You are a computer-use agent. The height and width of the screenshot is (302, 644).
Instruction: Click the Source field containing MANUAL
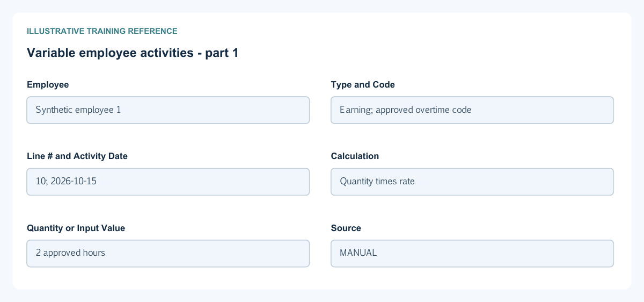pyautogui.click(x=472, y=253)
